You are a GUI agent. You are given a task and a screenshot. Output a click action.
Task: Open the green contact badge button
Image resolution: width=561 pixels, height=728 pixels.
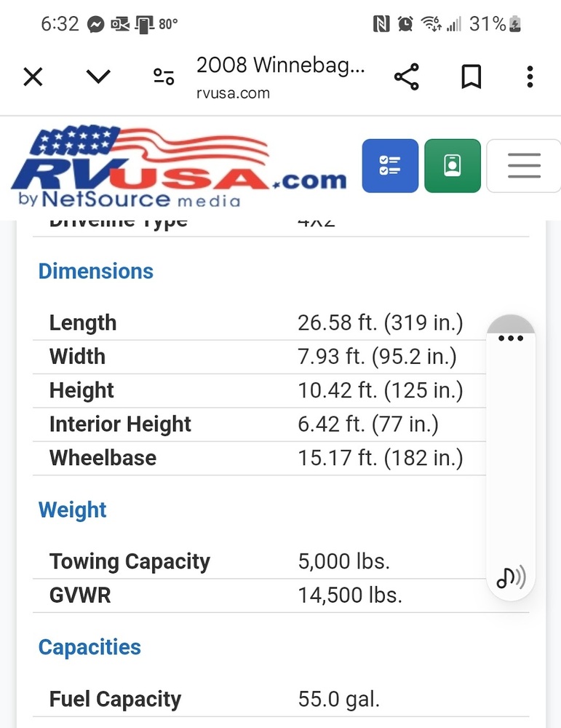point(453,166)
